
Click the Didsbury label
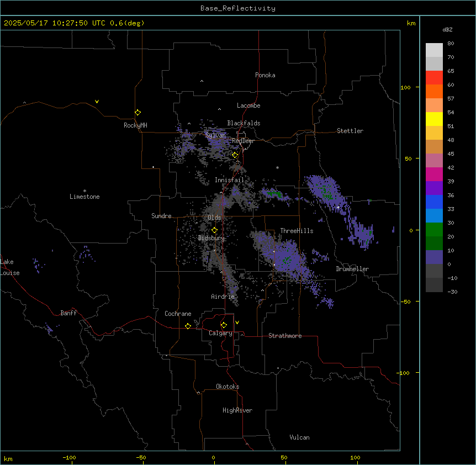pos(211,238)
